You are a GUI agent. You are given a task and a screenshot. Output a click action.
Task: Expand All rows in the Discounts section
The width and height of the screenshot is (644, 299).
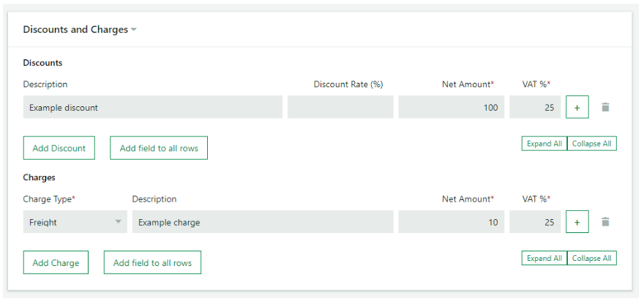coord(544,144)
